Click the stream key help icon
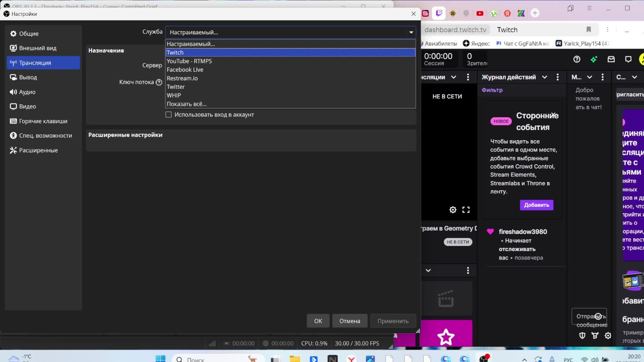The width and height of the screenshot is (644, 362). pyautogui.click(x=159, y=82)
